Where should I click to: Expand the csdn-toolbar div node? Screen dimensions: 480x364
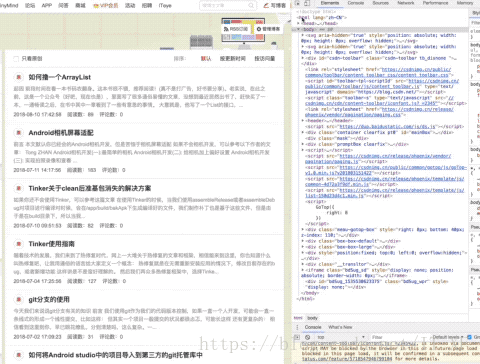click(303, 58)
